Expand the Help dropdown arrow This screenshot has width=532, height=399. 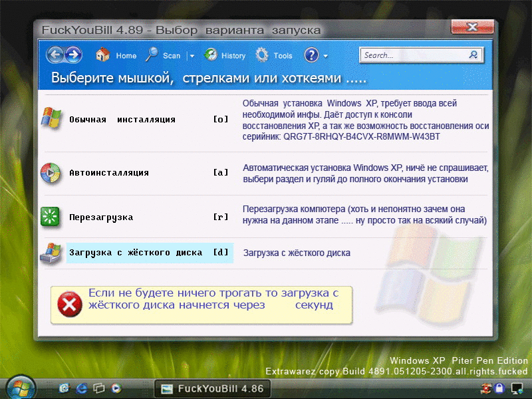(325, 56)
